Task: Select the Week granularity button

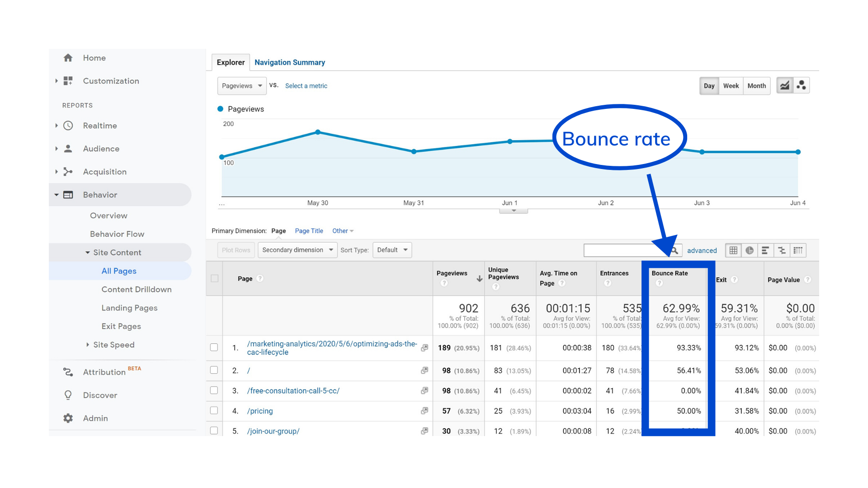Action: tap(731, 86)
